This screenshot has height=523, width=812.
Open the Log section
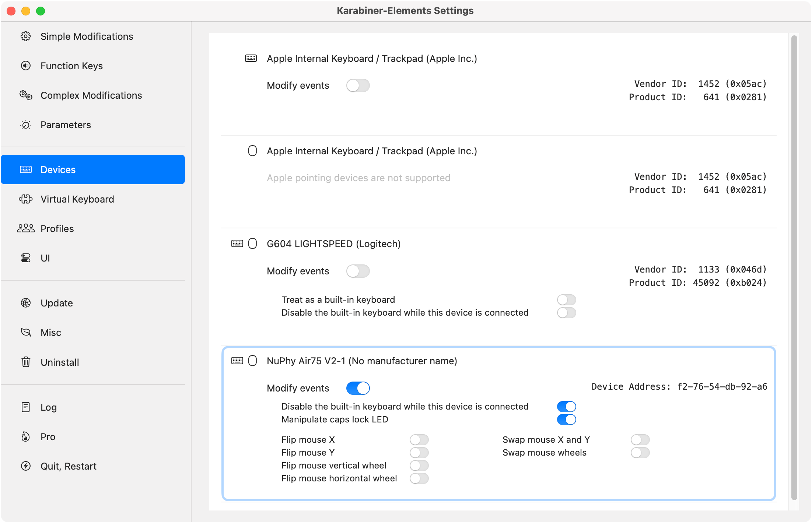coord(49,407)
